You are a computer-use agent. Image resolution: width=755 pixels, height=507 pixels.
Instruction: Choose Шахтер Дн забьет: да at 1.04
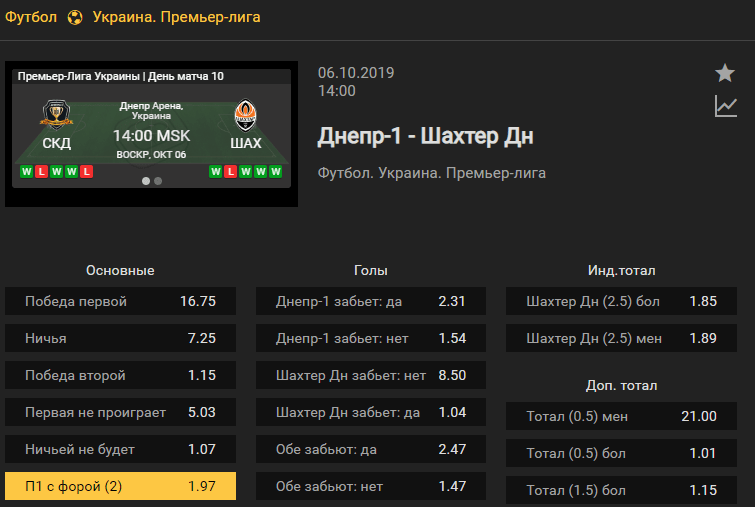[x=371, y=412]
